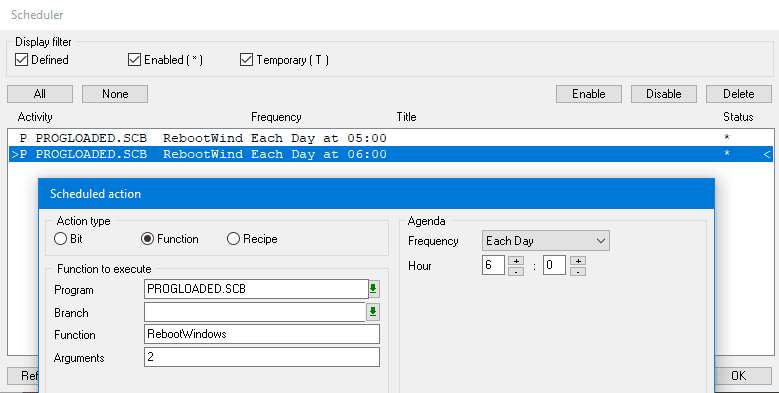The width and height of the screenshot is (779, 393).
Task: Focus the minutes field showing 0
Action: pyautogui.click(x=554, y=265)
